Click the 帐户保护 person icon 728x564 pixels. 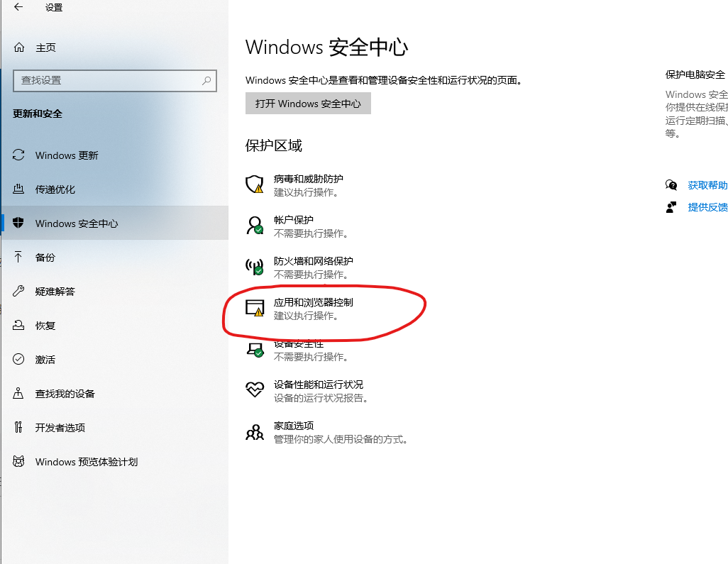coord(255,226)
